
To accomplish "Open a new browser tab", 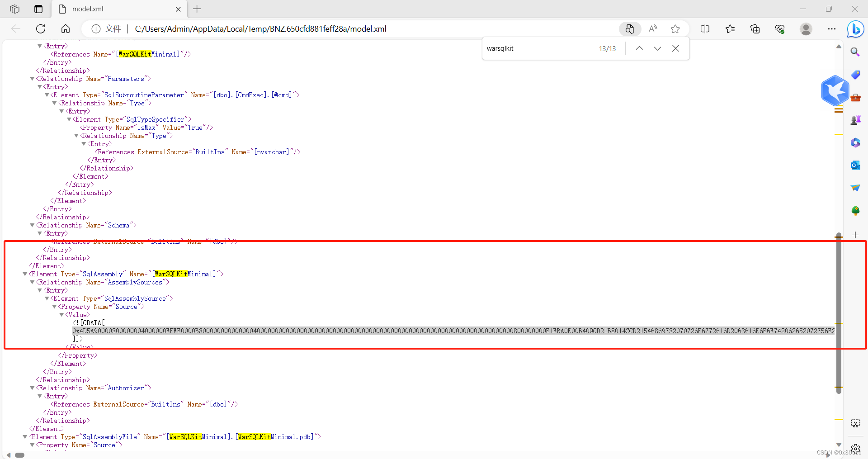I will [x=197, y=9].
